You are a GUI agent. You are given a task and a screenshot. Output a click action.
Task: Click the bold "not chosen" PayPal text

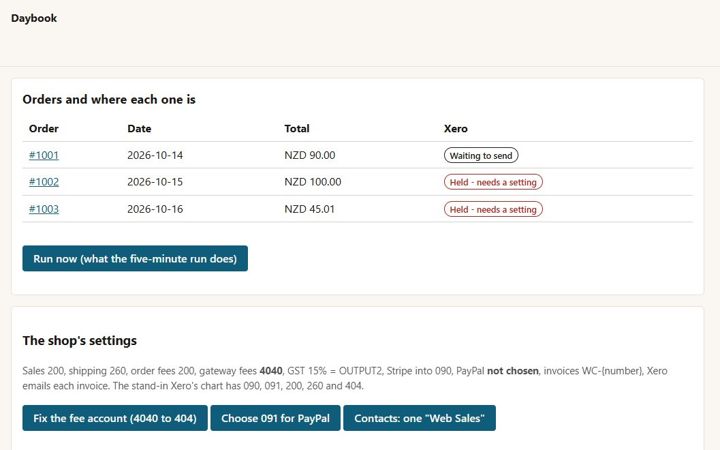512,371
